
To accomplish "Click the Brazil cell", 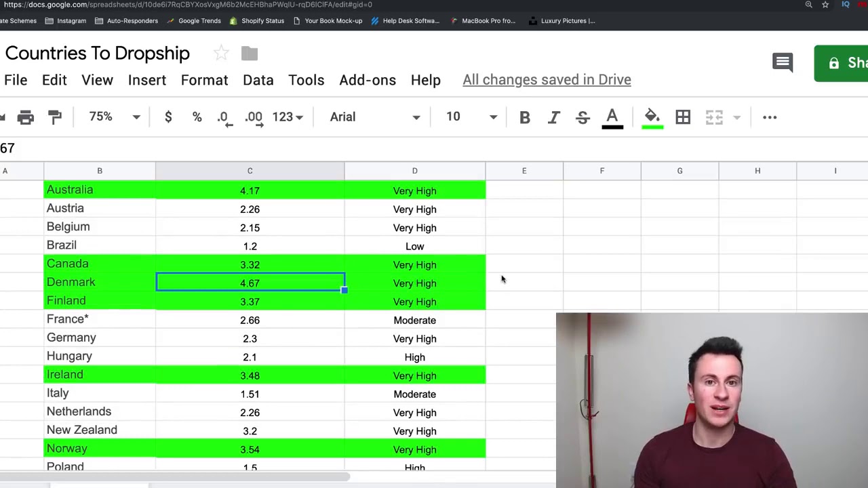I will (x=100, y=245).
